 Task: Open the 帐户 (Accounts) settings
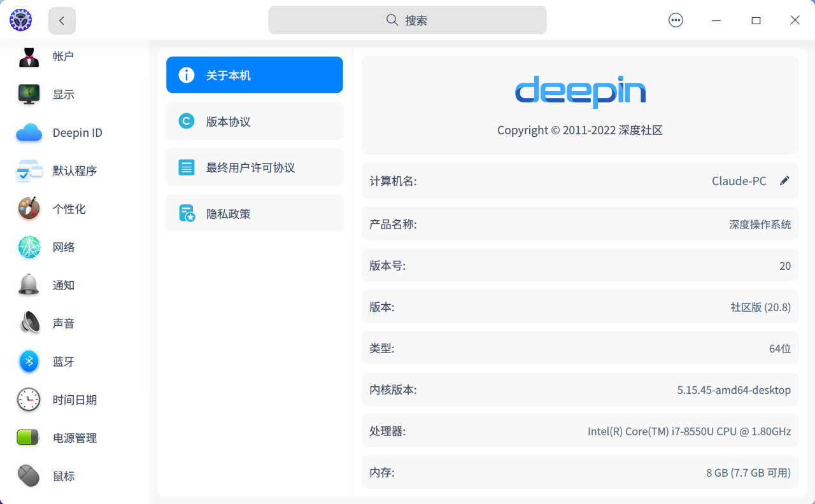[x=63, y=56]
